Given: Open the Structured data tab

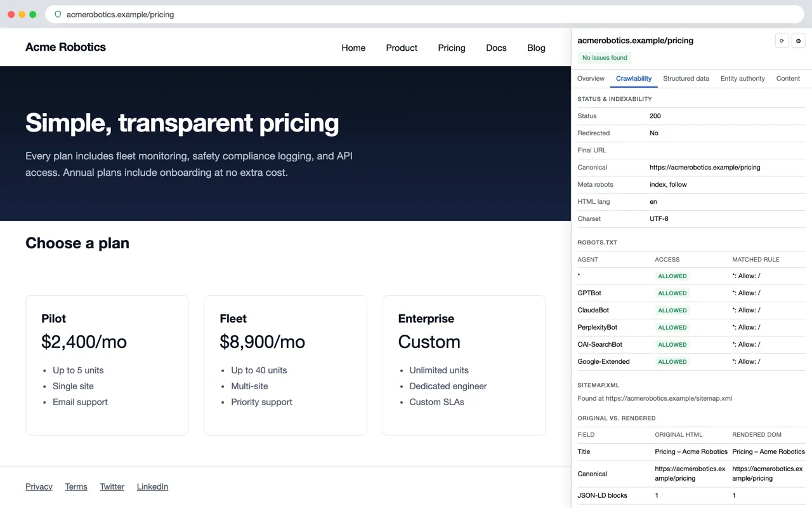Looking at the screenshot, I should click(686, 79).
